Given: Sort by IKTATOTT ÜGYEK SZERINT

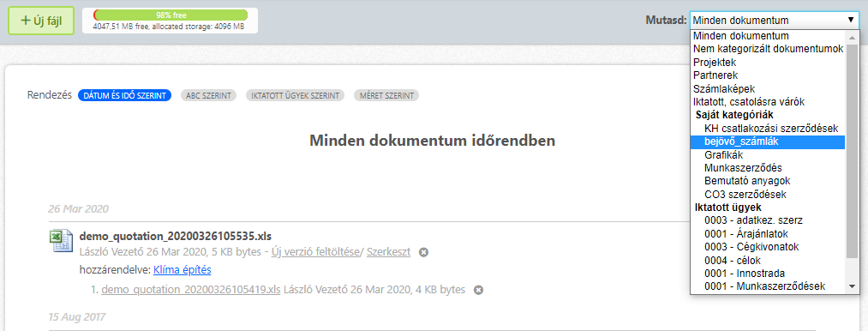Looking at the screenshot, I should pyautogui.click(x=295, y=95).
